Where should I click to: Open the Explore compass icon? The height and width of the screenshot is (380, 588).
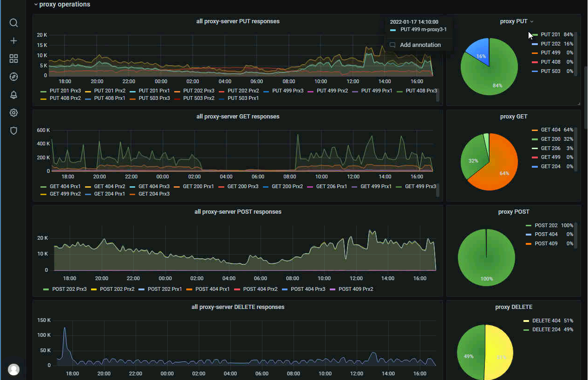(x=13, y=77)
